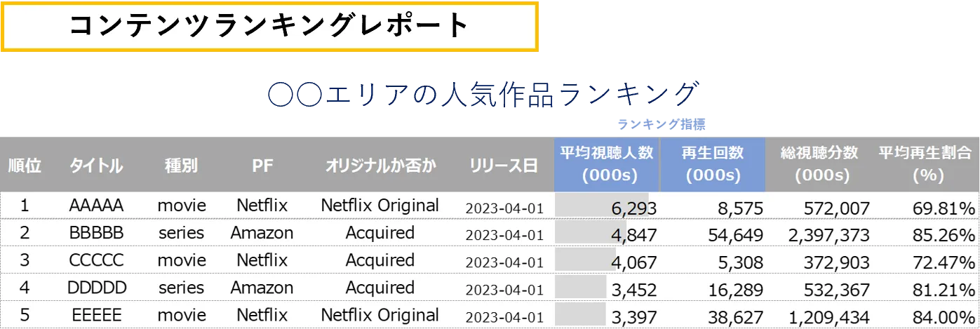Select the 種別 column header
Image resolution: width=980 pixels, height=329 pixels.
(181, 166)
